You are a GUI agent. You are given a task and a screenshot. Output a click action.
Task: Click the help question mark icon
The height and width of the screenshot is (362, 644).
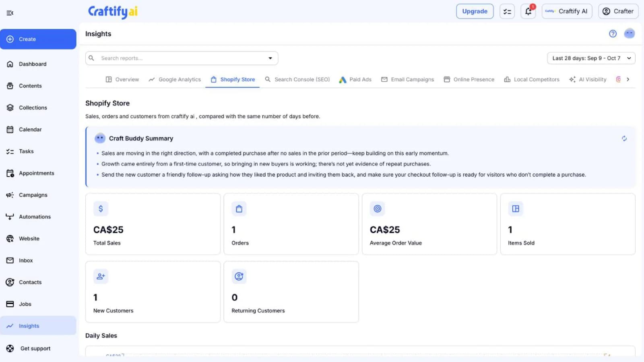(613, 34)
